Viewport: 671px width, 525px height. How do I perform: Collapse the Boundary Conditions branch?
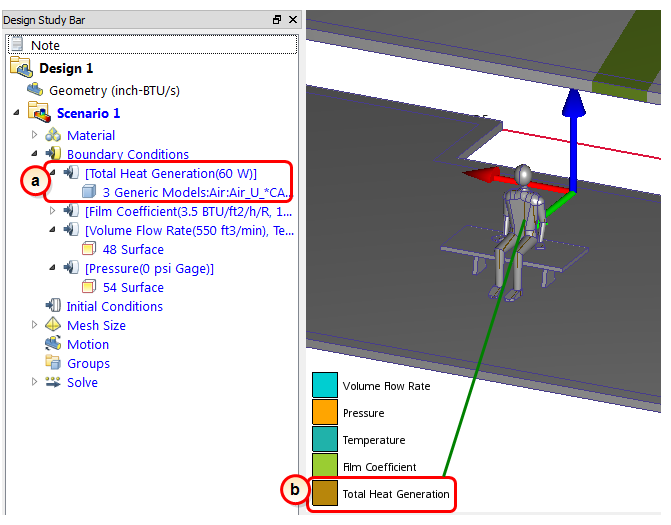(34, 154)
